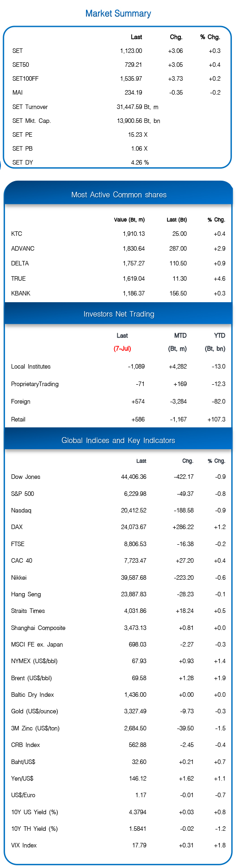Viewport: 240px width, 868px height.
Task: Click the red 7-Jul date label
Action: click(x=122, y=348)
